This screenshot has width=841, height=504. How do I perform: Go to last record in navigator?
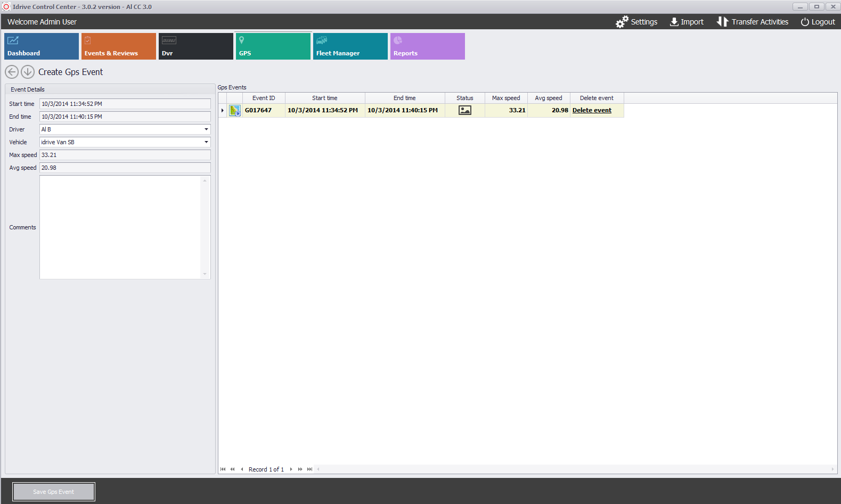click(x=309, y=469)
